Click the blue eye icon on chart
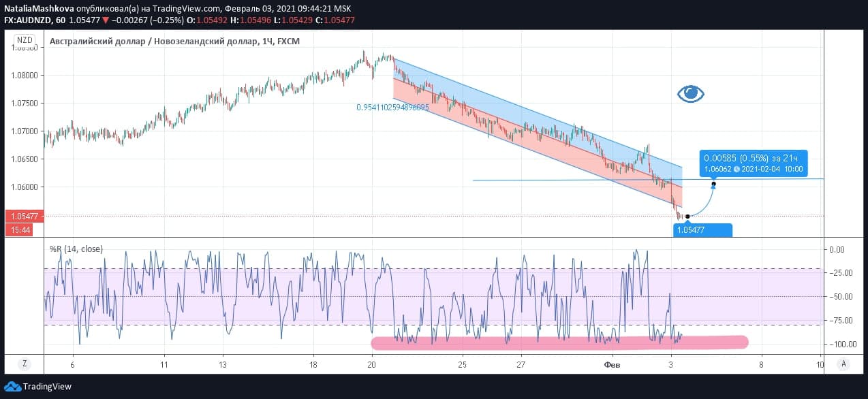The height and width of the screenshot is (399, 868). [x=690, y=94]
